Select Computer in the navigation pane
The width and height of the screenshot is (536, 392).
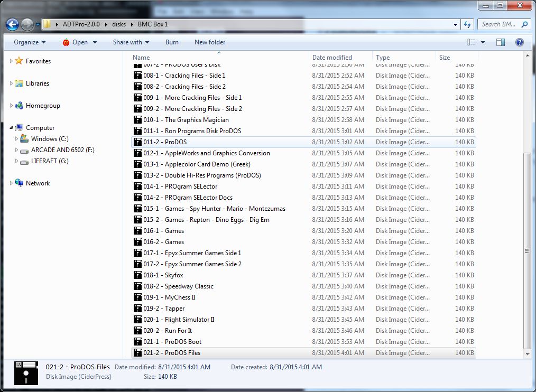(40, 128)
